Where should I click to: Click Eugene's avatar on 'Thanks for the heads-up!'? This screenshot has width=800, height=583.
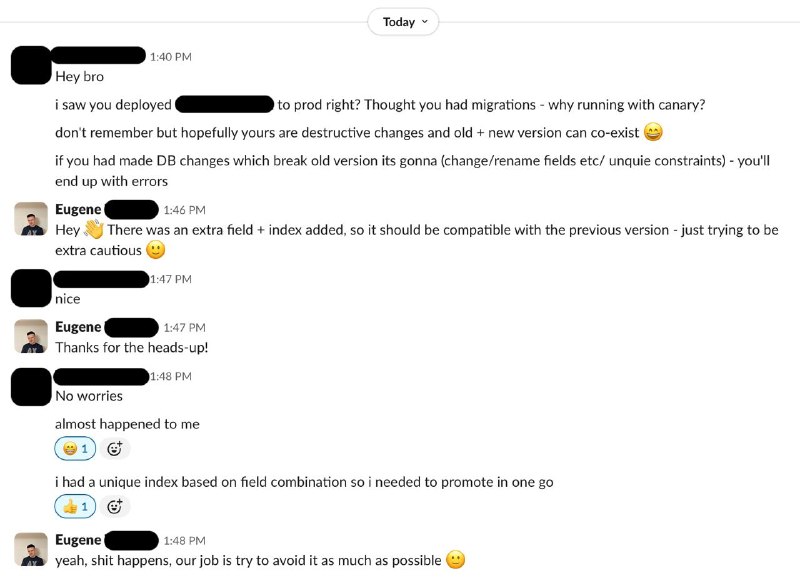31,336
